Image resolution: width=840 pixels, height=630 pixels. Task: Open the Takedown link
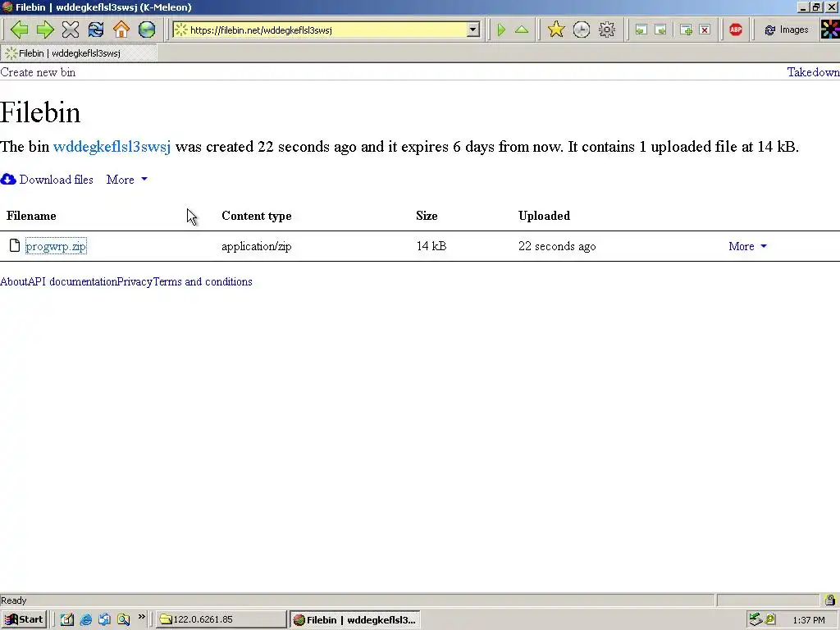pyautogui.click(x=813, y=72)
